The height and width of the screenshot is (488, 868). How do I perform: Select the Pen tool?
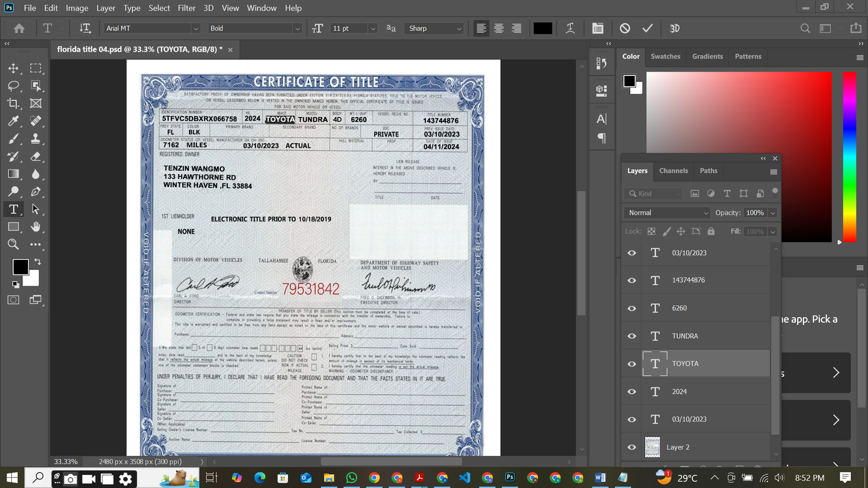point(36,191)
